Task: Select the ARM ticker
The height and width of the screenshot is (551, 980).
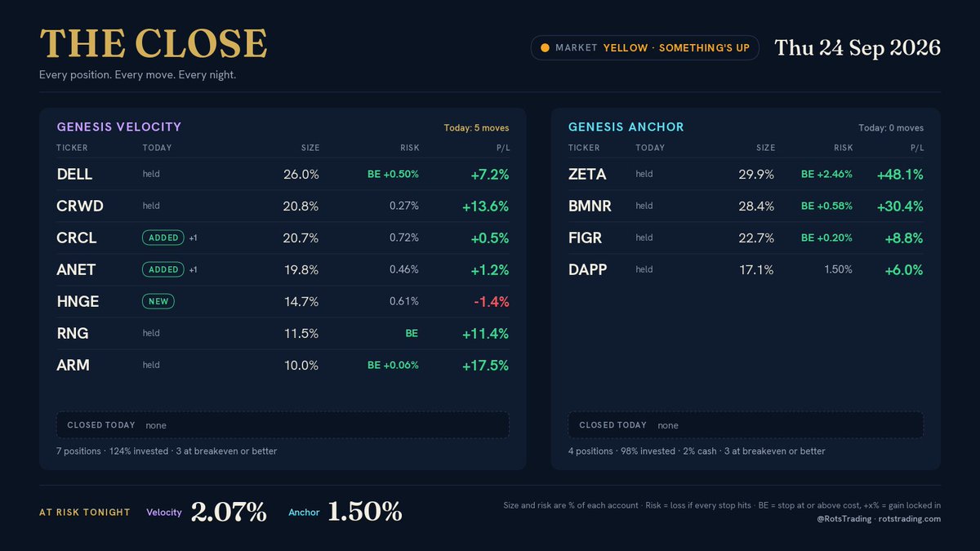Action: [x=73, y=365]
